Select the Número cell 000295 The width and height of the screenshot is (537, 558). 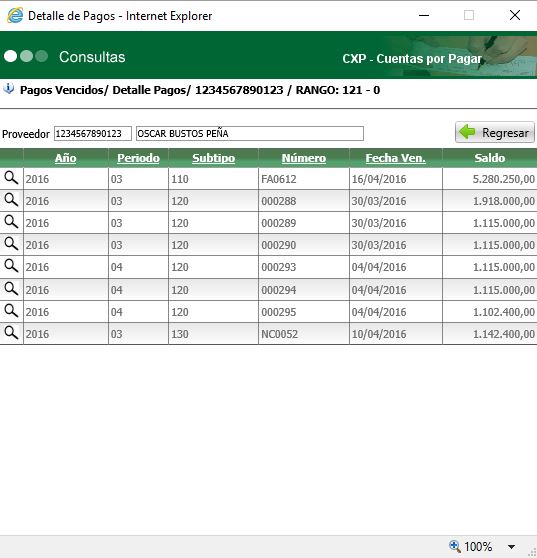click(279, 312)
